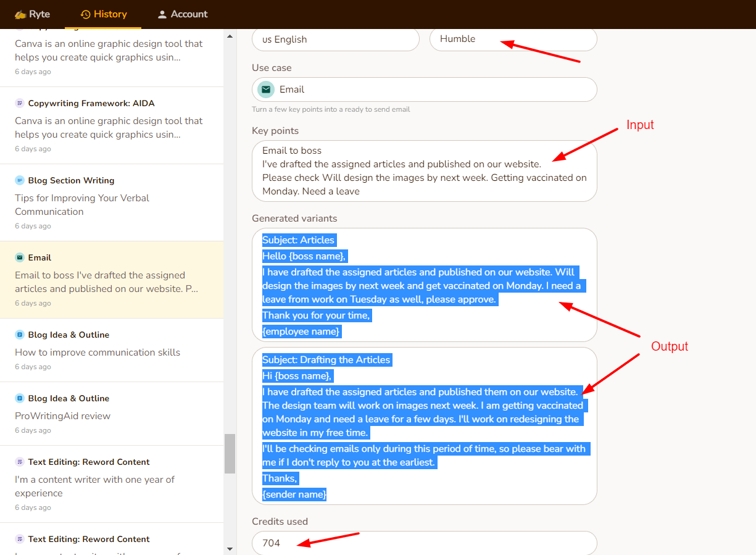Click inside the Key points text box
Image resolution: width=756 pixels, height=555 pixels.
424,171
